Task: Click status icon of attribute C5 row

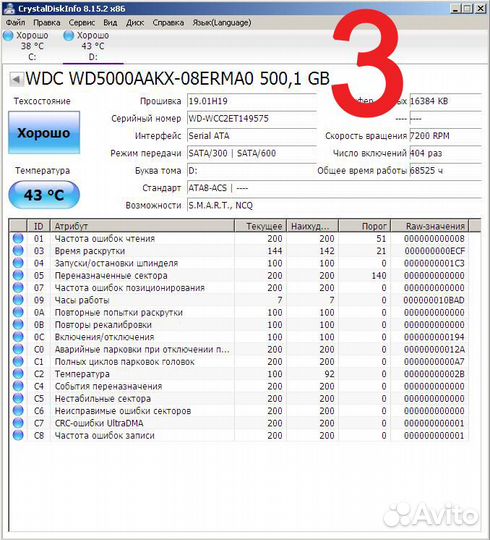Action: click(x=18, y=398)
